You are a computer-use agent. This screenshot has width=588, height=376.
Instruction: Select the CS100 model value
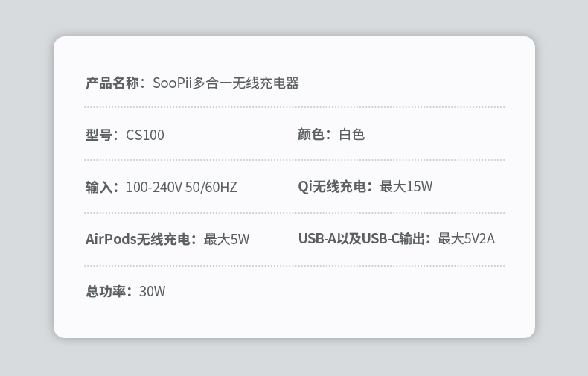click(145, 135)
